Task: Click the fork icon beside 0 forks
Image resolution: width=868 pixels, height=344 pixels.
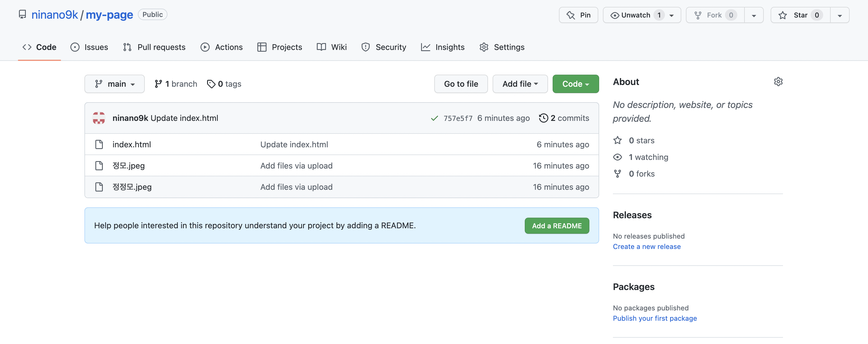Action: 617,173
